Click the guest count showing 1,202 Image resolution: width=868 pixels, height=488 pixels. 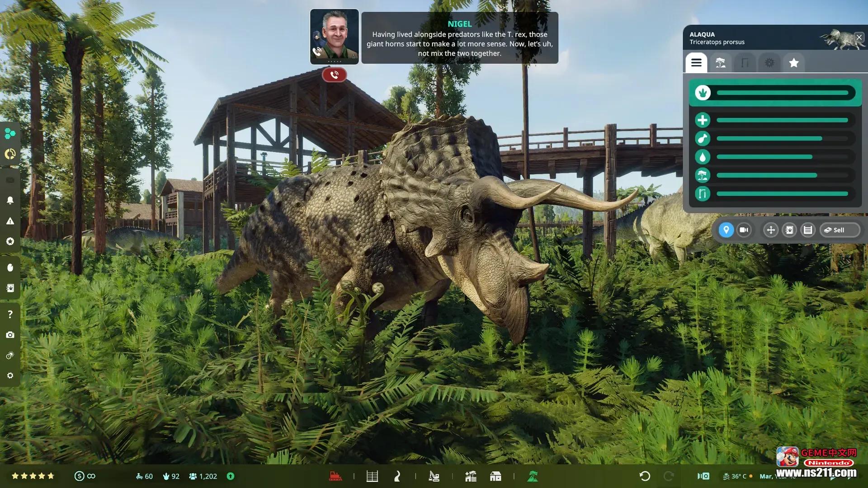point(203,476)
